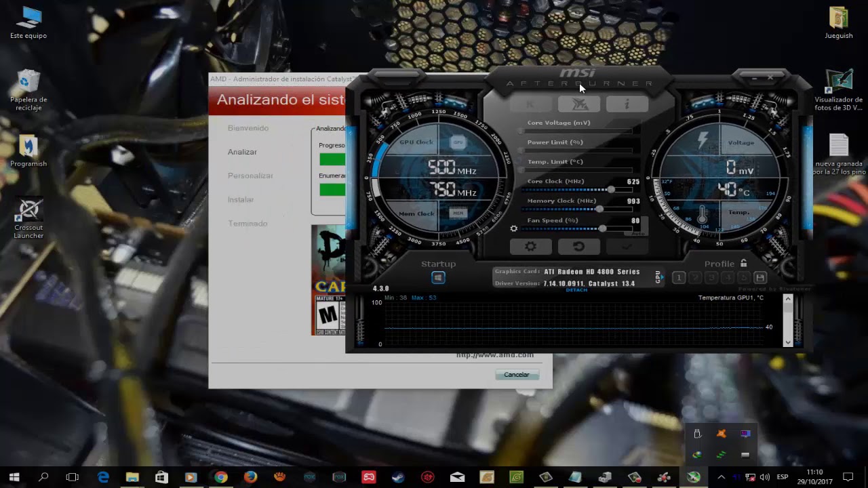This screenshot has height=488, width=868.
Task: Apply settings with the checkmark button
Action: click(627, 247)
